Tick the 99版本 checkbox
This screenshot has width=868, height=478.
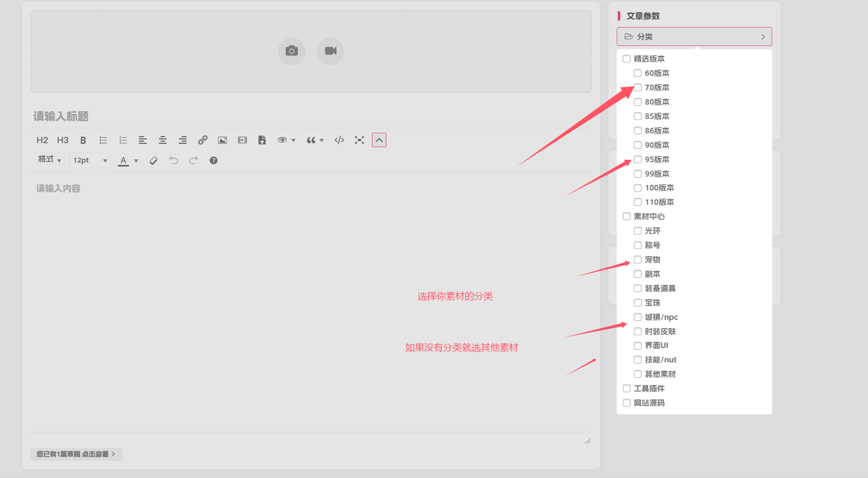(x=638, y=174)
